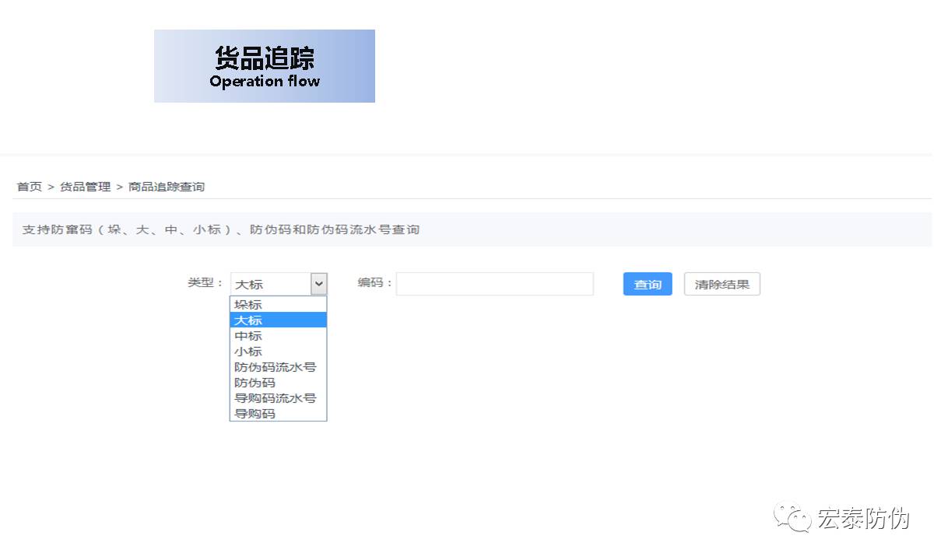Pick 防伪码流水号 from the options
The height and width of the screenshot is (560, 941).
pos(276,366)
